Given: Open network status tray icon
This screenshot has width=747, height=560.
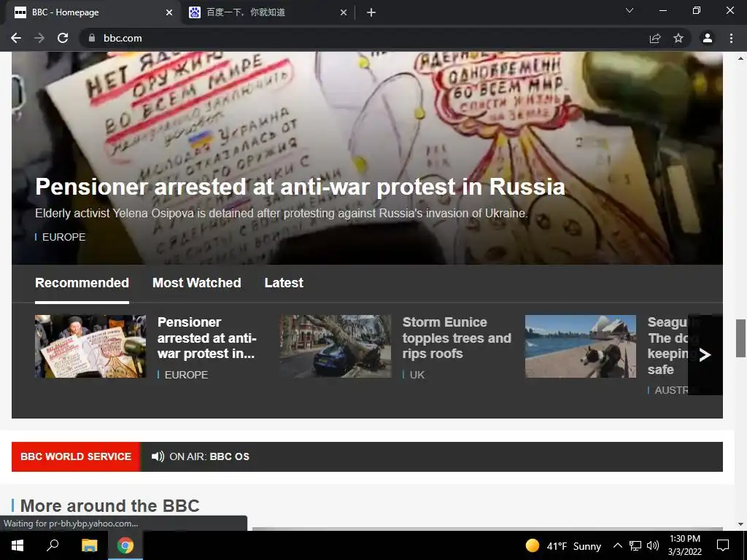Looking at the screenshot, I should click(x=635, y=545).
